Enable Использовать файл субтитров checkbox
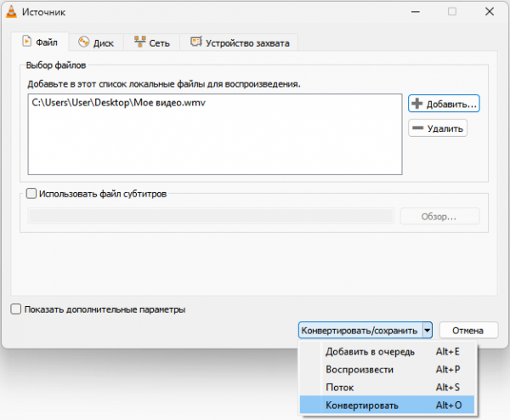The width and height of the screenshot is (510, 420). point(31,194)
